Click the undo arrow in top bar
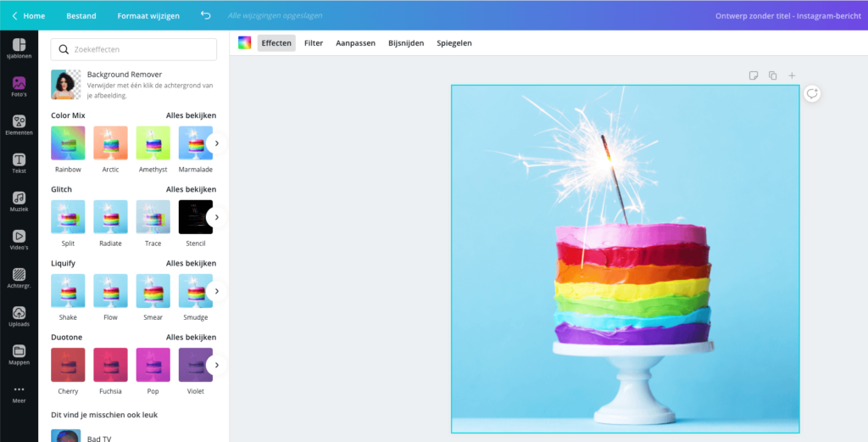 pos(205,15)
